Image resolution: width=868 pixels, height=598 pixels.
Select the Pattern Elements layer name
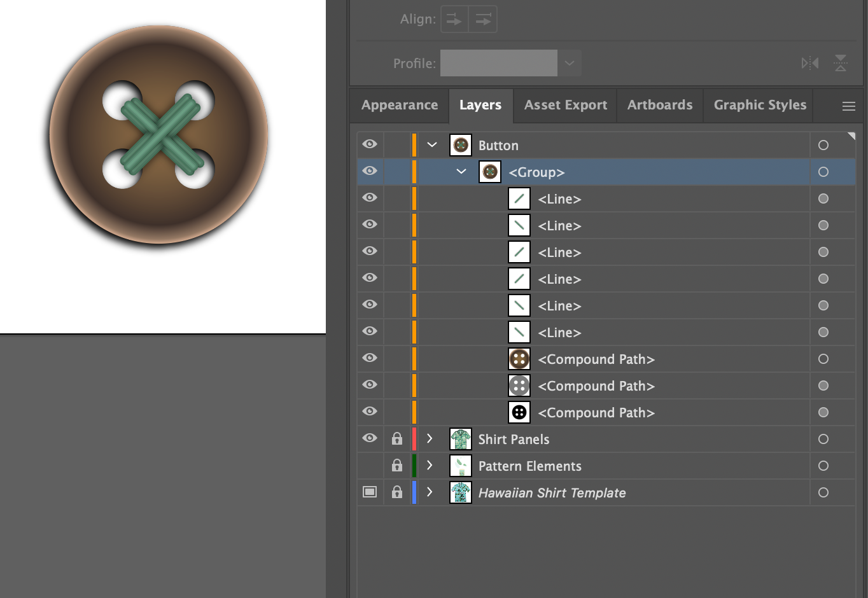[530, 466]
